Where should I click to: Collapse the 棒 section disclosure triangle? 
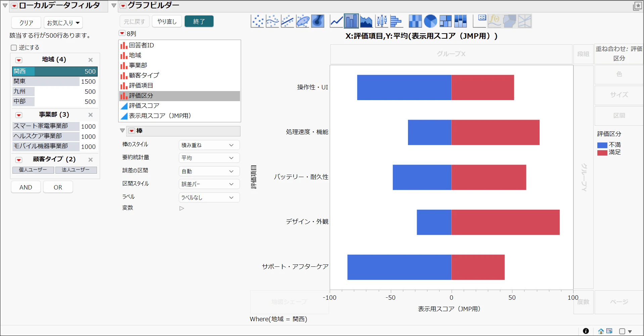click(122, 131)
